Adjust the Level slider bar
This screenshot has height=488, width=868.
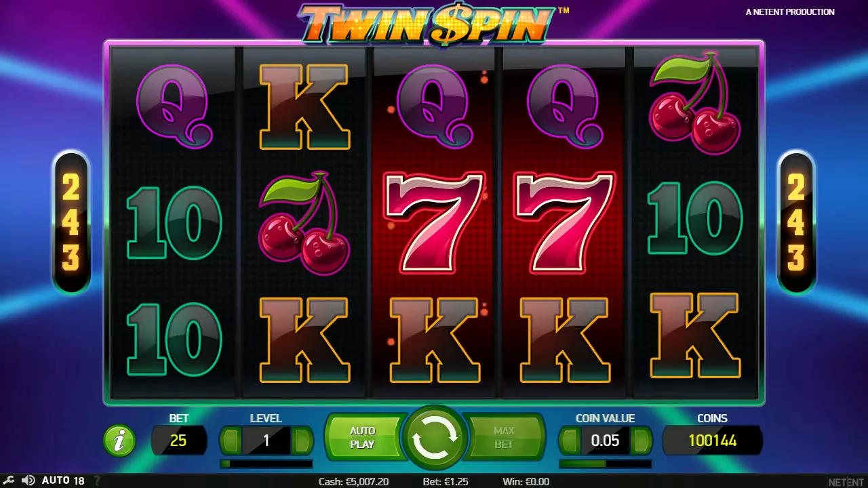pyautogui.click(x=267, y=464)
